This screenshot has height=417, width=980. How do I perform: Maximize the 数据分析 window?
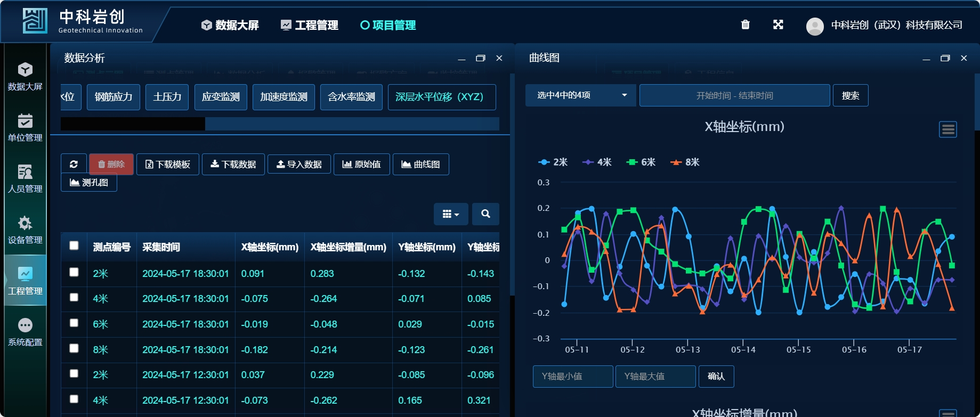(x=480, y=58)
